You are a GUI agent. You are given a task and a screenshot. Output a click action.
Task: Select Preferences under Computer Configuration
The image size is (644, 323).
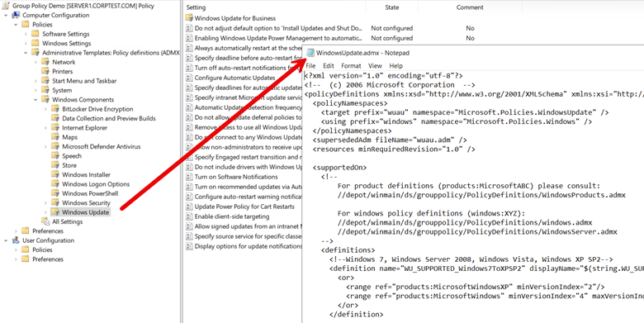[48, 231]
